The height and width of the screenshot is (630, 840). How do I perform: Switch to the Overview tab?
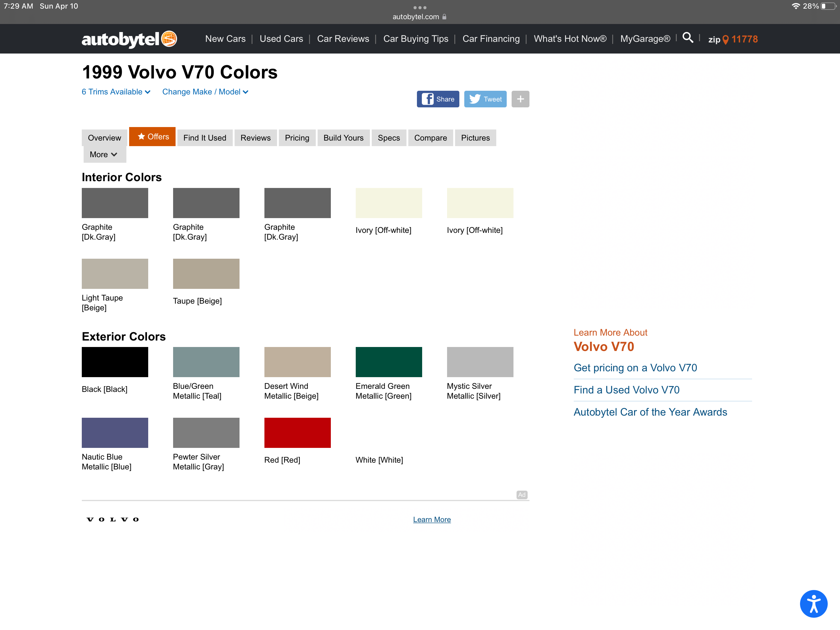coord(104,138)
